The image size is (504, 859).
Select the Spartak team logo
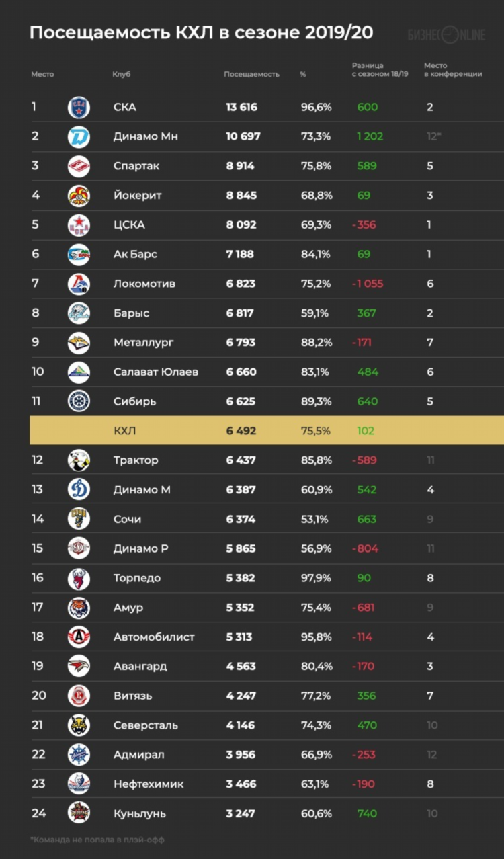click(x=79, y=166)
